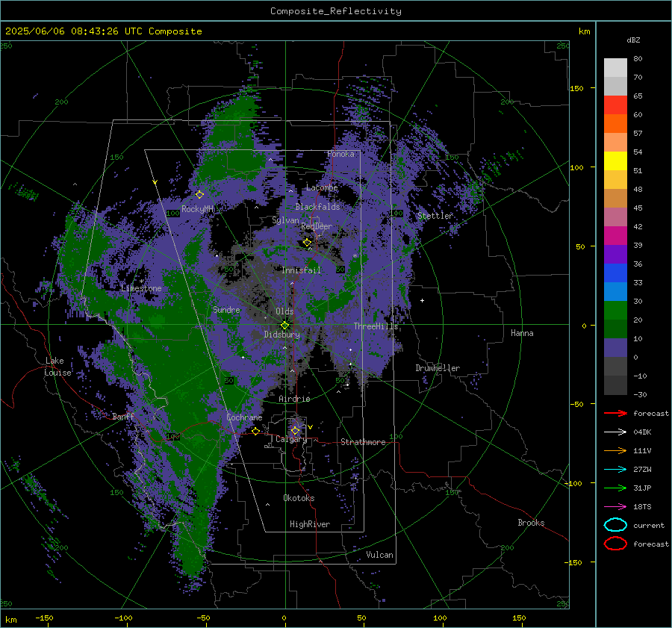
Task: Click the cyan current ellipse legend icon
Action: pos(615,525)
